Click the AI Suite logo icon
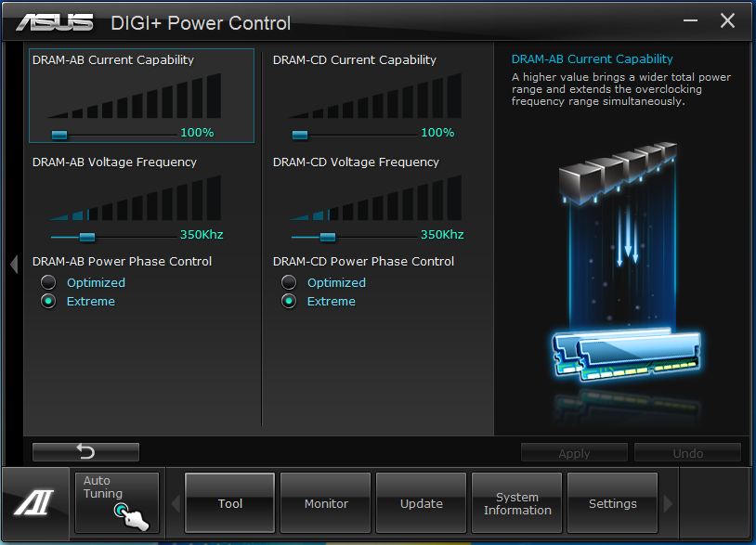 pos(34,502)
